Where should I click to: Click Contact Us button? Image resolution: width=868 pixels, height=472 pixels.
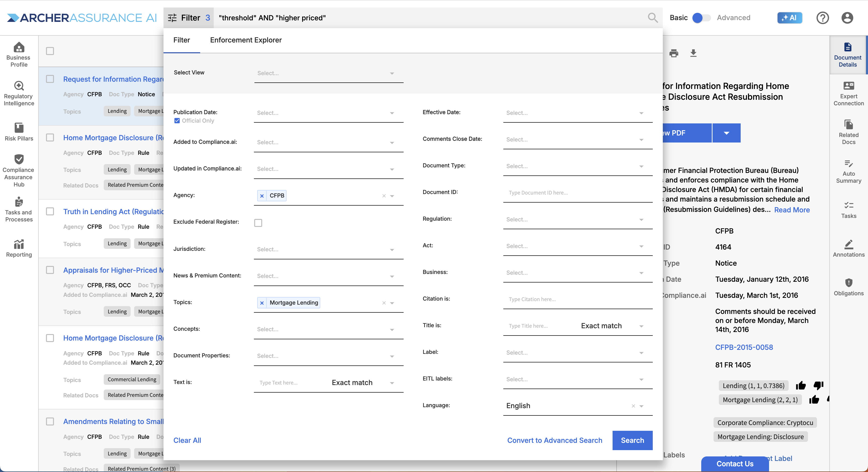coord(735,464)
